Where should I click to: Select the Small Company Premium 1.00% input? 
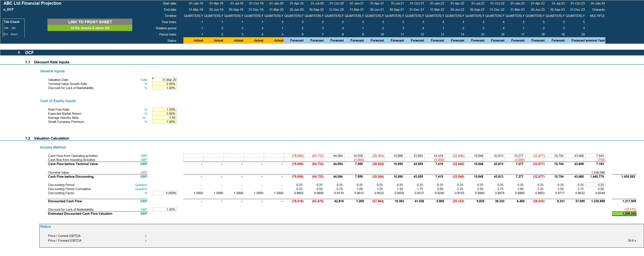tap(165, 122)
